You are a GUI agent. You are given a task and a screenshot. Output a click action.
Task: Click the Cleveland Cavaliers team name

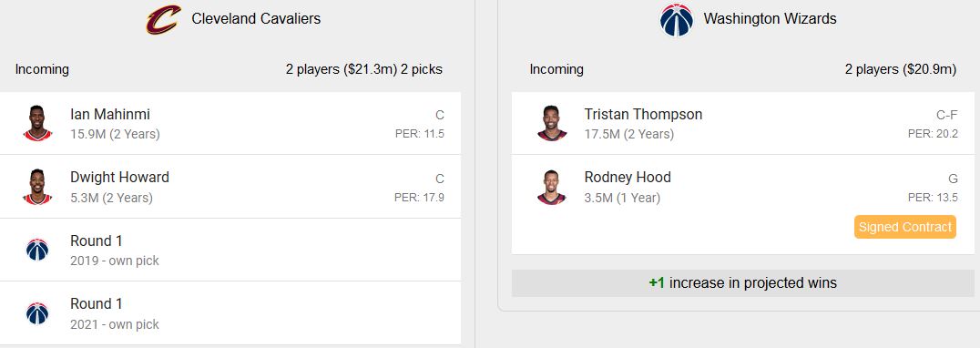click(x=256, y=19)
